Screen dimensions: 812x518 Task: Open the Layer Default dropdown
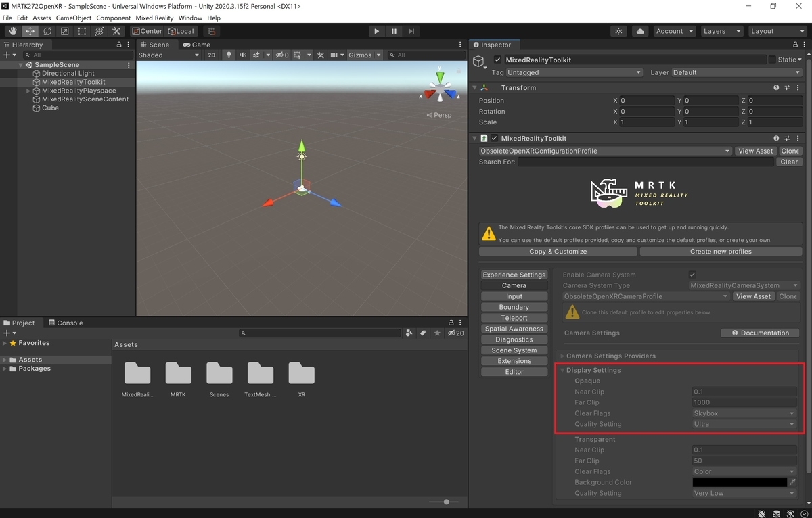tap(736, 72)
